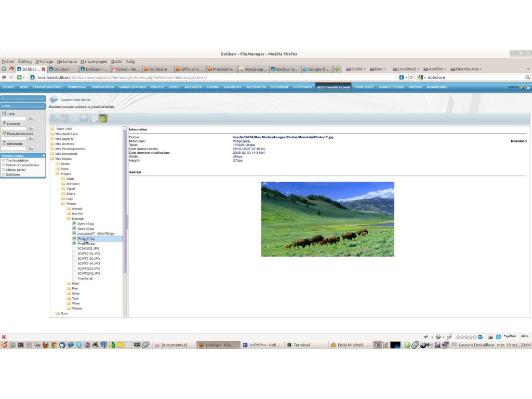Click the Download link
The width and height of the screenshot is (532, 399).
(x=518, y=141)
